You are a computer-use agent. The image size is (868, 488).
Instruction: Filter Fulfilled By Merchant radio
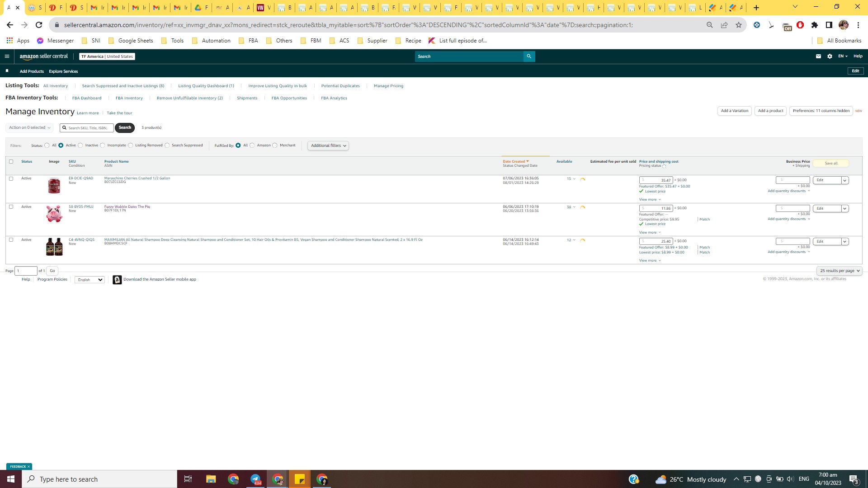[x=275, y=145]
